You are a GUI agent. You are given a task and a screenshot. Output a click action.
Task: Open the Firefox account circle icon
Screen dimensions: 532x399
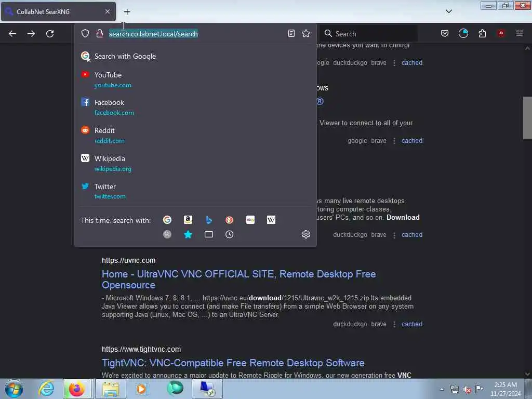point(463,33)
